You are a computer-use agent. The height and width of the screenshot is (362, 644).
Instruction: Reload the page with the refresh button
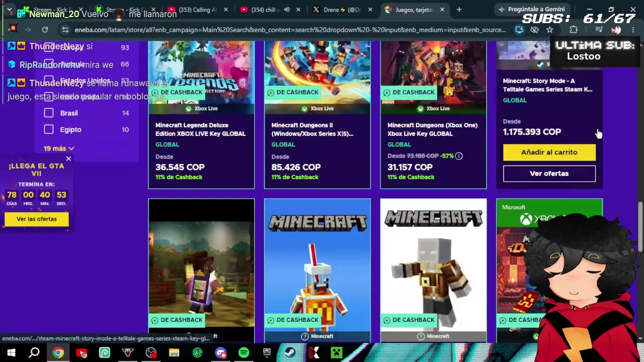[45, 30]
